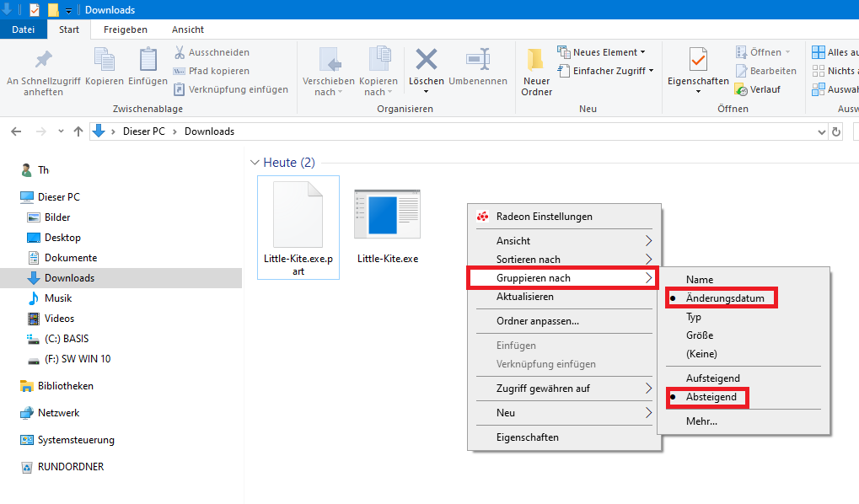
Task: Click the Eigenschaften checkmark icon
Action: 698,59
